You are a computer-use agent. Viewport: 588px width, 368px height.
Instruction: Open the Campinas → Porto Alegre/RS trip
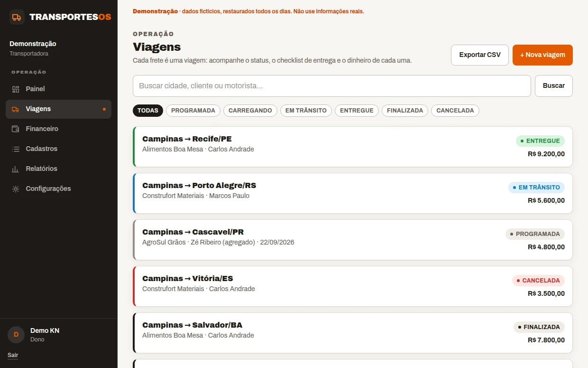tap(353, 193)
